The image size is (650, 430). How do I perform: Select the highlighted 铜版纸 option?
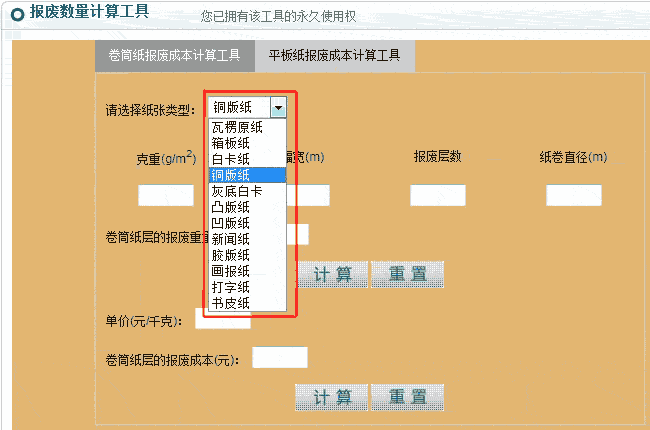click(x=230, y=175)
